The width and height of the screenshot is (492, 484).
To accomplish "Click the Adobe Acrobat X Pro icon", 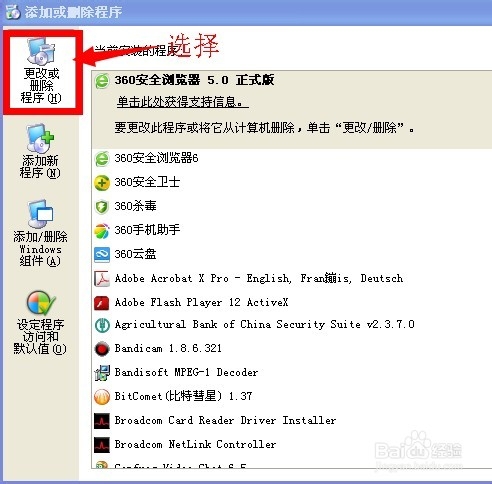I will (x=102, y=279).
